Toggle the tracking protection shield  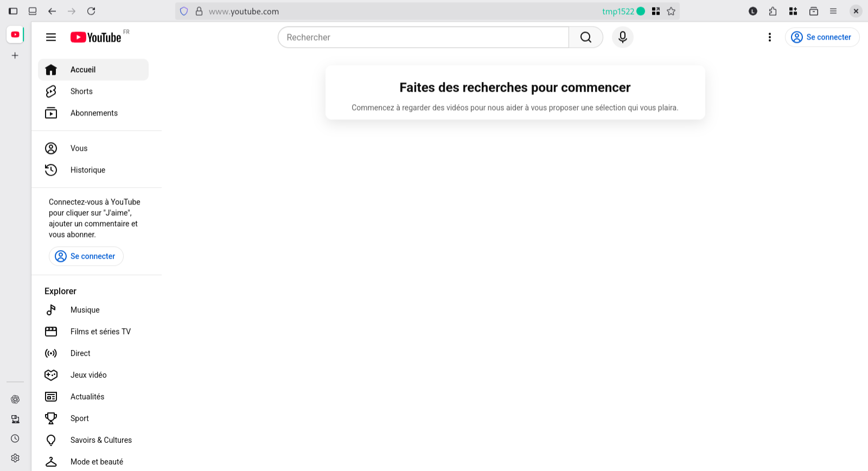point(184,11)
